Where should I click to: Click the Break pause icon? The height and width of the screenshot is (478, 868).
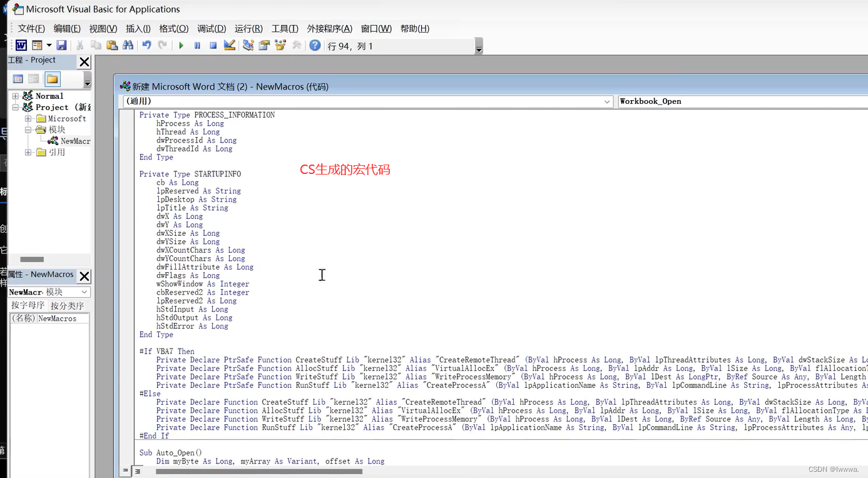197,45
